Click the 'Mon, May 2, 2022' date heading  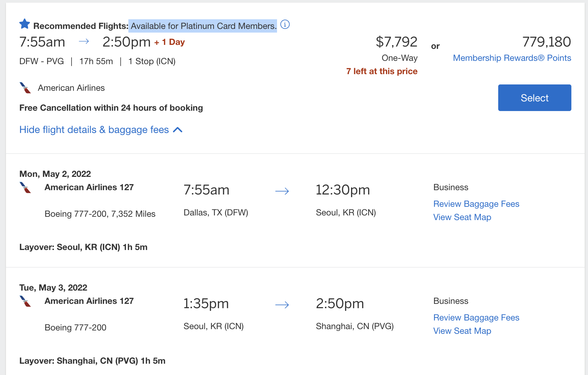pos(55,174)
